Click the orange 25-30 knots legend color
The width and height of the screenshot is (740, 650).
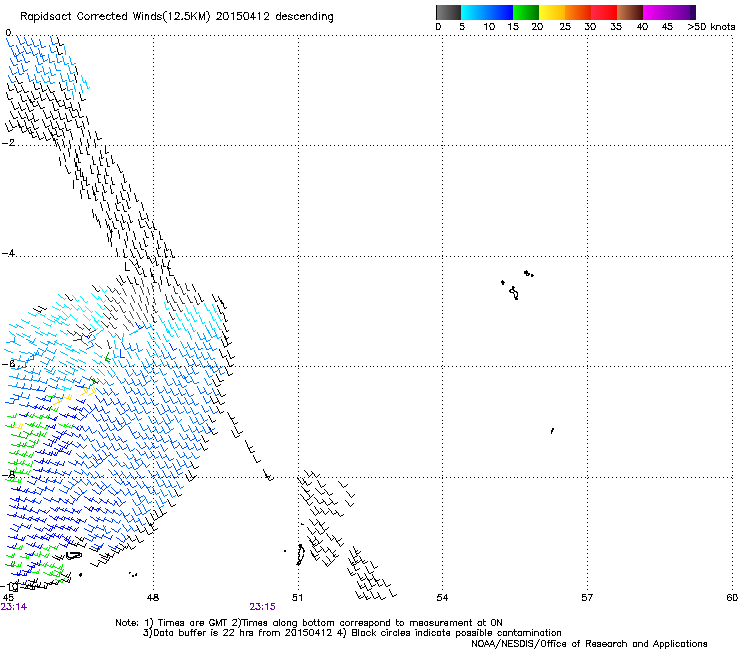(x=578, y=12)
